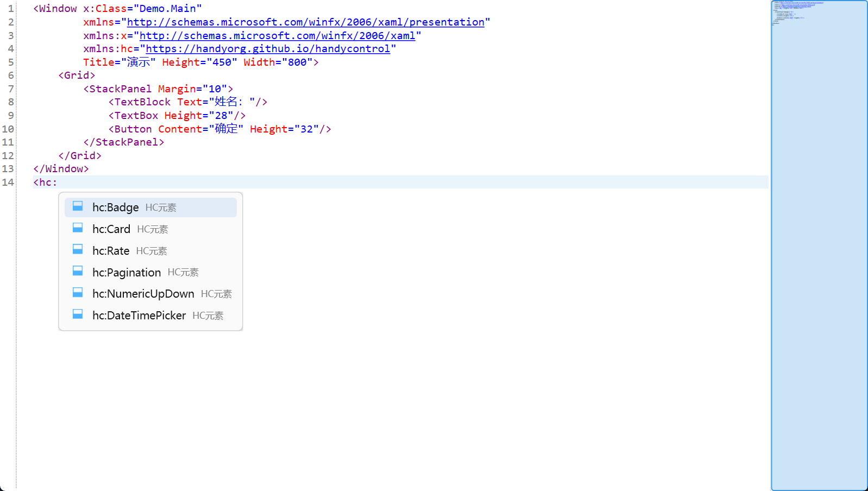The height and width of the screenshot is (491, 868).
Task: Choose hc:NumericUpDown suggestion
Action: (150, 294)
